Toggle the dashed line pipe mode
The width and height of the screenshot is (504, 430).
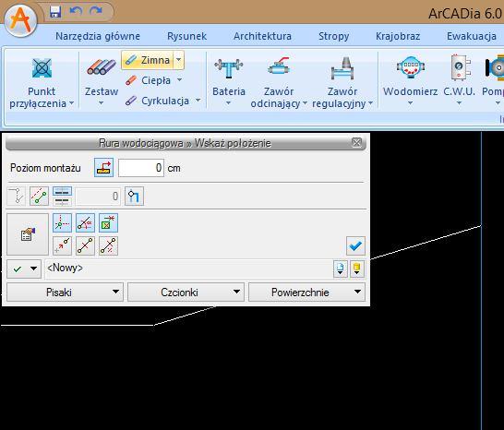pyautogui.click(x=39, y=196)
